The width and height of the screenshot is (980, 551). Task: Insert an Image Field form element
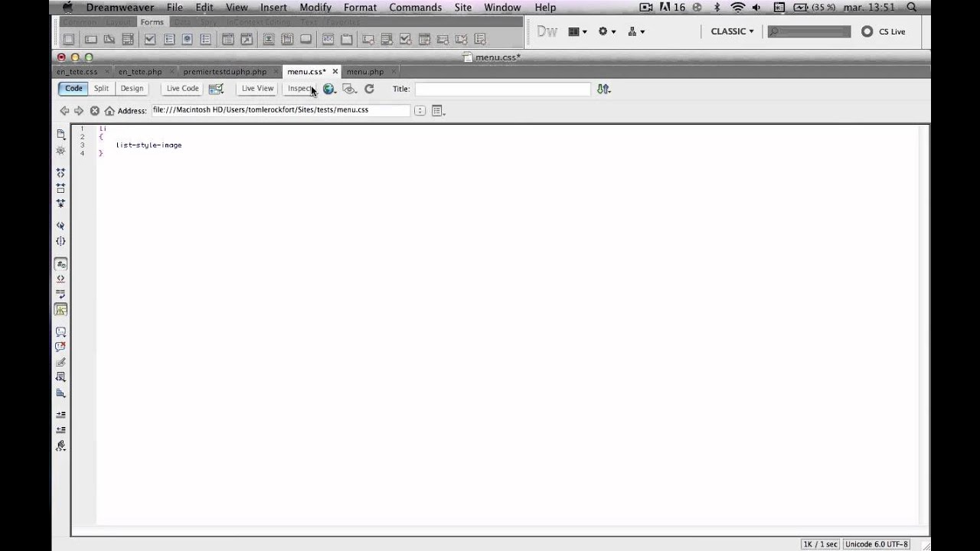tap(269, 39)
